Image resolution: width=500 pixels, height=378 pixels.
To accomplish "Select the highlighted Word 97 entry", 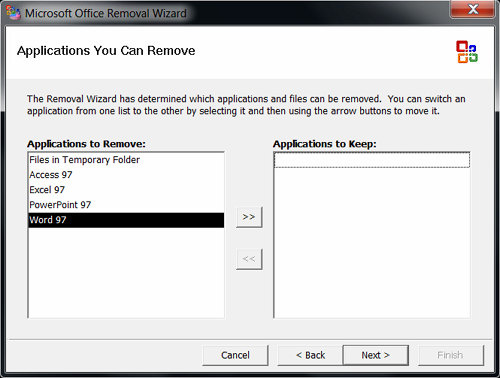I will point(126,220).
